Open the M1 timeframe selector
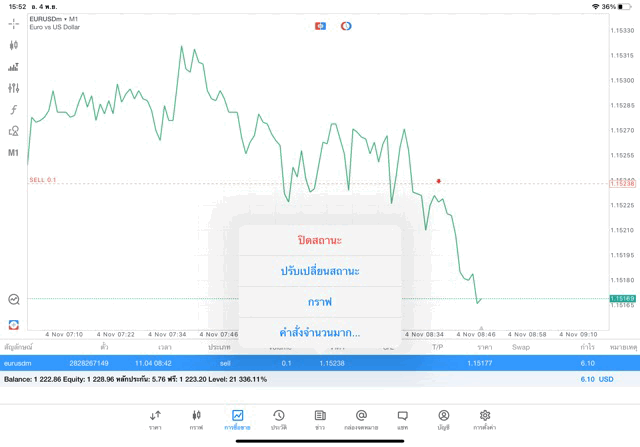 [x=14, y=153]
